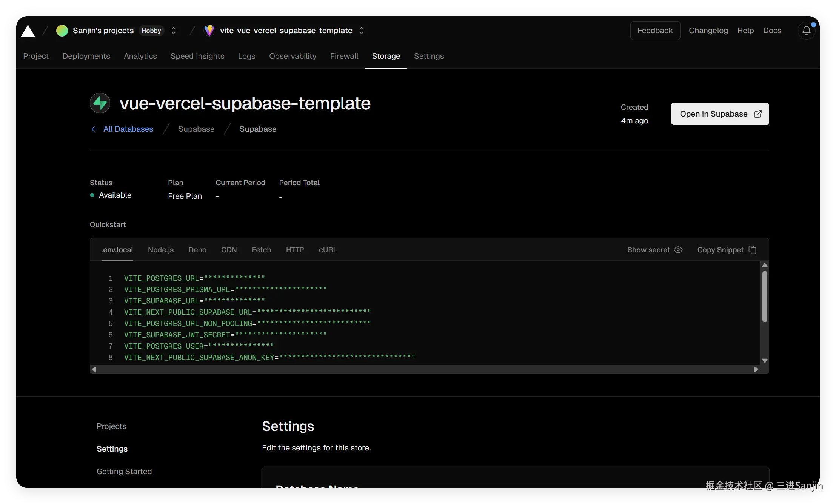Switch to the Node.js quickstart tab
Image resolution: width=836 pixels, height=504 pixels.
(161, 250)
